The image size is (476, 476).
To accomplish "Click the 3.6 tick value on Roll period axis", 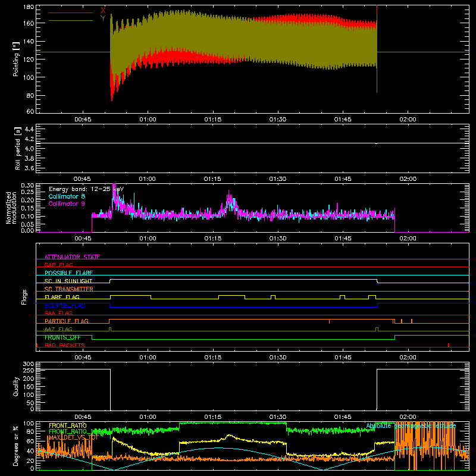I will tap(29, 168).
